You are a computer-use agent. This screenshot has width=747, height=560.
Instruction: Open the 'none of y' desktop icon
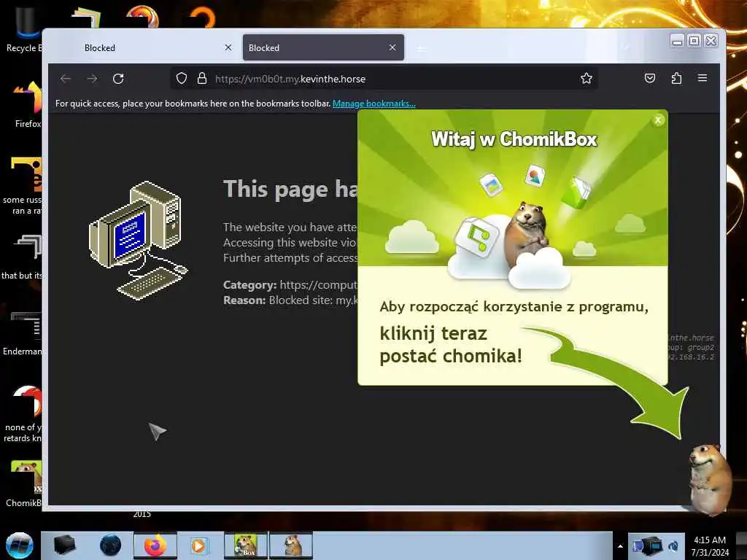24,413
